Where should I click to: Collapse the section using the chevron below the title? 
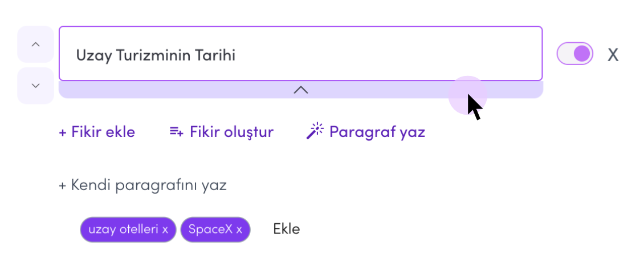pyautogui.click(x=301, y=90)
